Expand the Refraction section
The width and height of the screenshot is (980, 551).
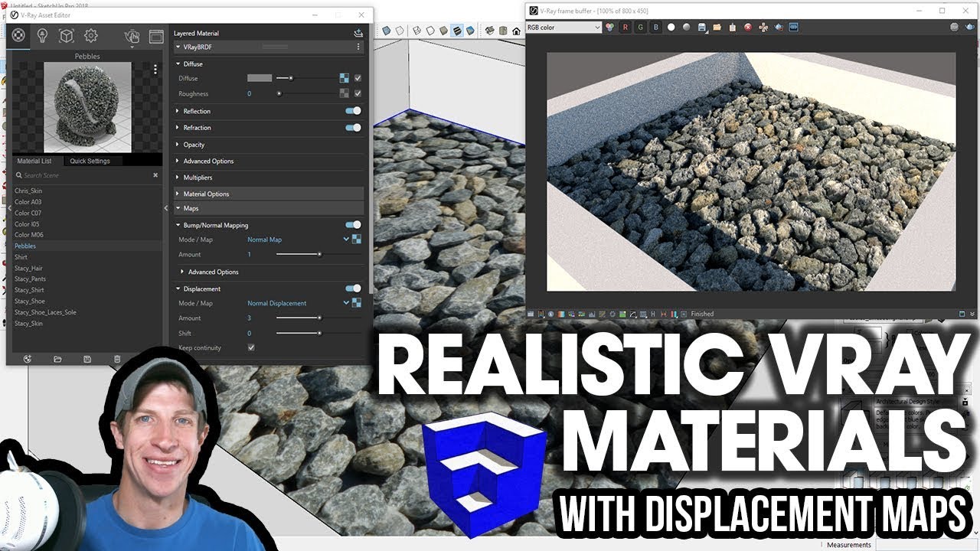[x=178, y=128]
